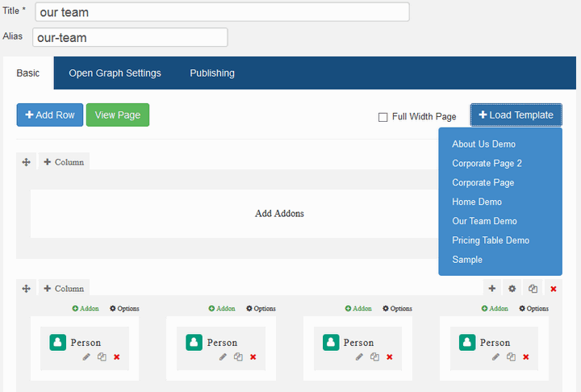Click plus icon in second row toolbar
Image resolution: width=581 pixels, height=392 pixels.
(491, 288)
